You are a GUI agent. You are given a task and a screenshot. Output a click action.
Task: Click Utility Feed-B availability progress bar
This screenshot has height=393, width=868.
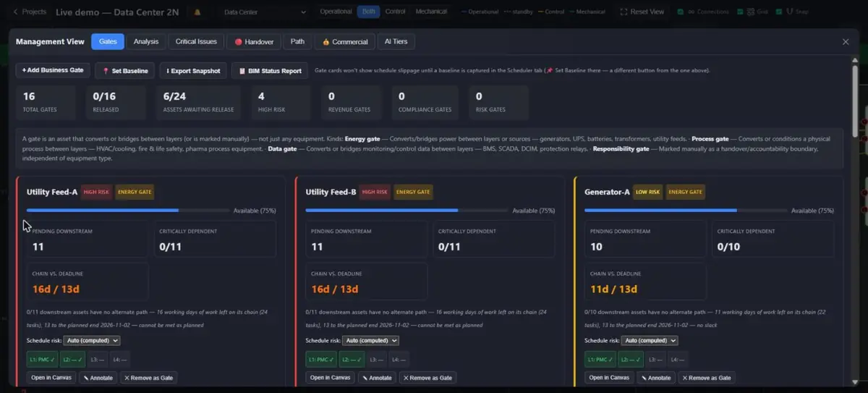coord(407,211)
